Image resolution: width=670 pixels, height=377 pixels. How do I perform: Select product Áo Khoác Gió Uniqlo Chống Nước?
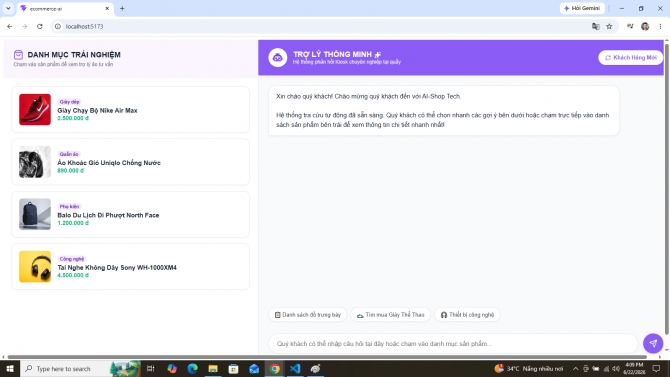point(130,162)
